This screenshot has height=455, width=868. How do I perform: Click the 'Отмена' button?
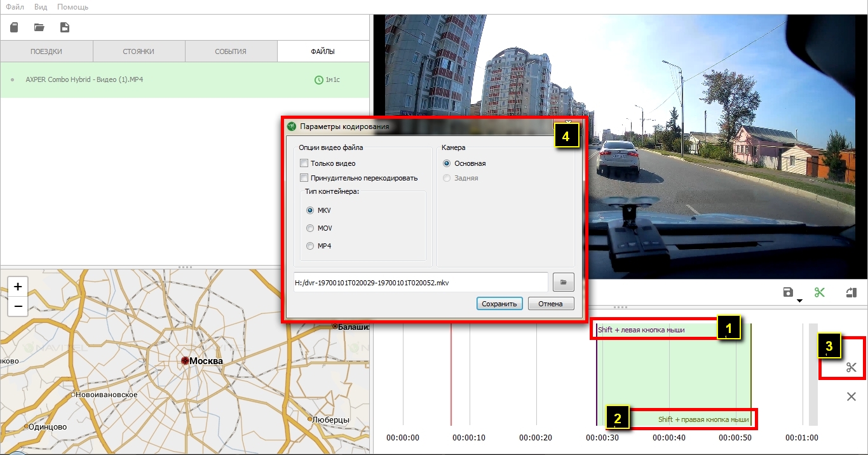click(550, 304)
